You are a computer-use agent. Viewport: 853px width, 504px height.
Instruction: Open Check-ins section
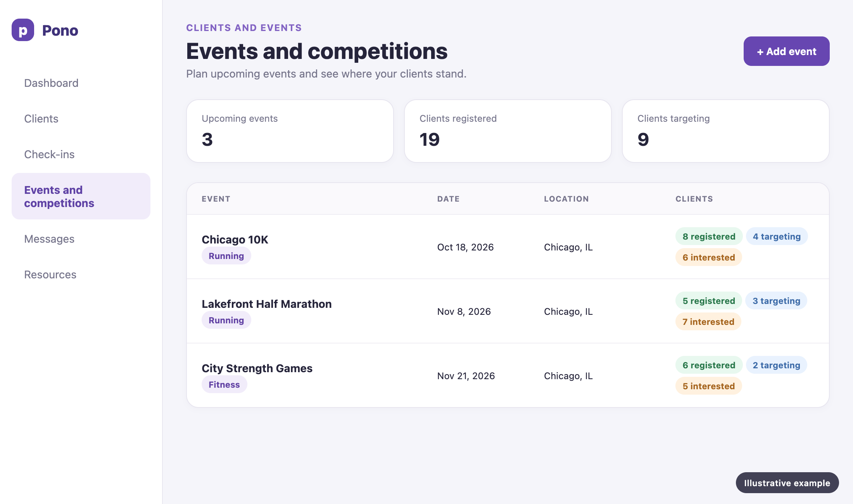click(81, 154)
